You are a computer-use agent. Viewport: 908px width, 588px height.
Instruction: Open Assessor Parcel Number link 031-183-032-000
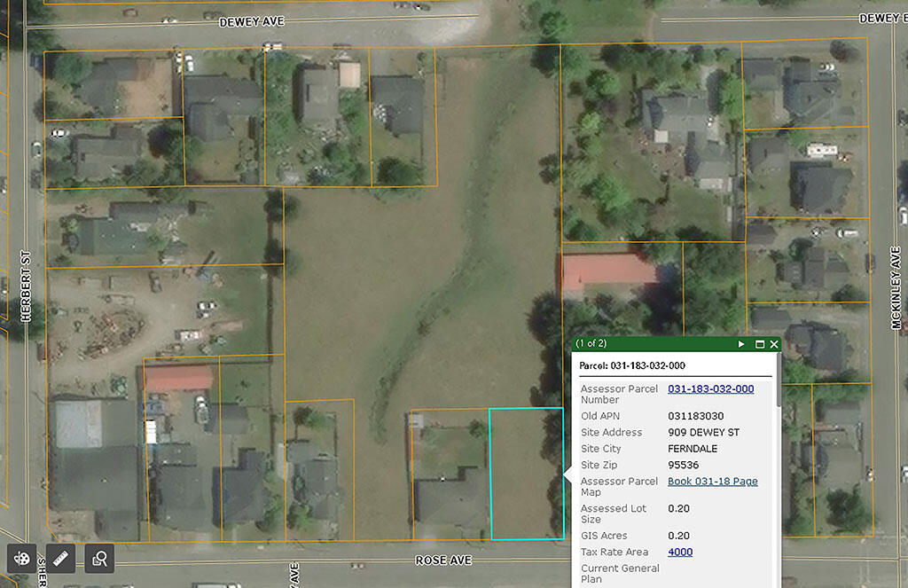710,388
